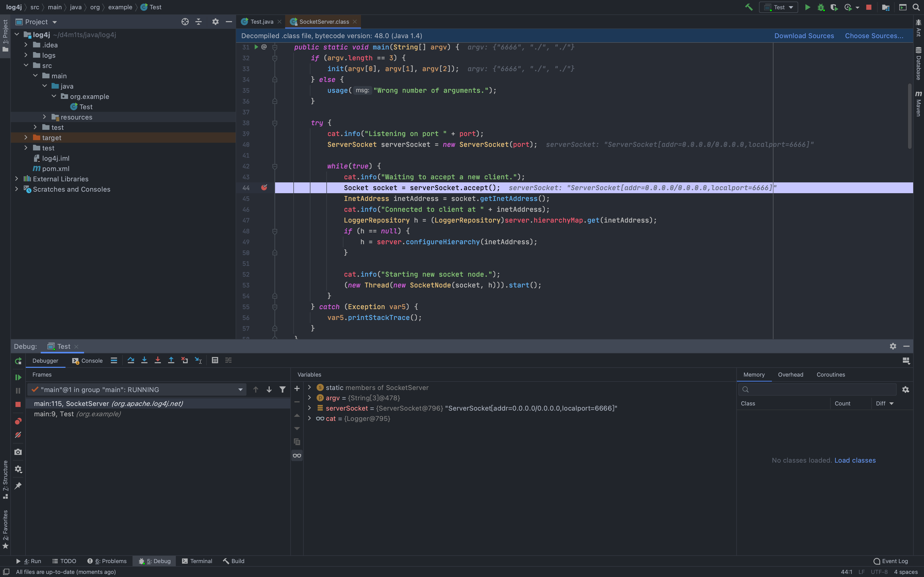Image resolution: width=924 pixels, height=577 pixels.
Task: Toggle the show-watches glasses icon in Variables
Action: 297,455
